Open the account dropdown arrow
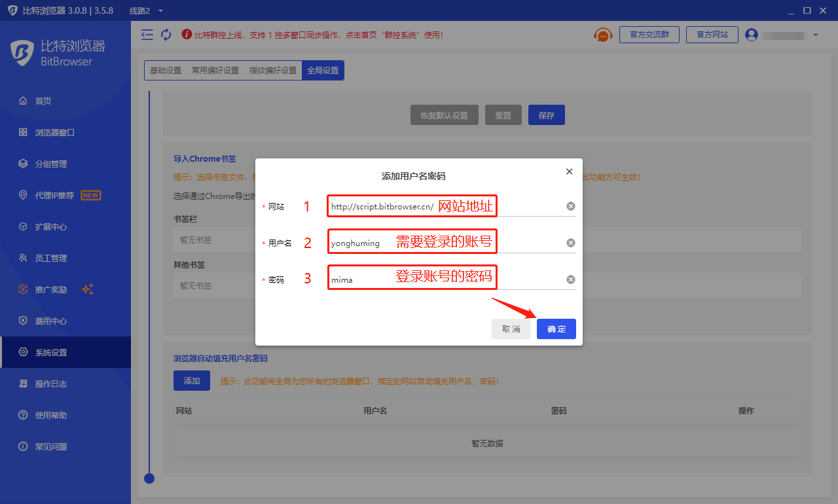 click(x=816, y=35)
